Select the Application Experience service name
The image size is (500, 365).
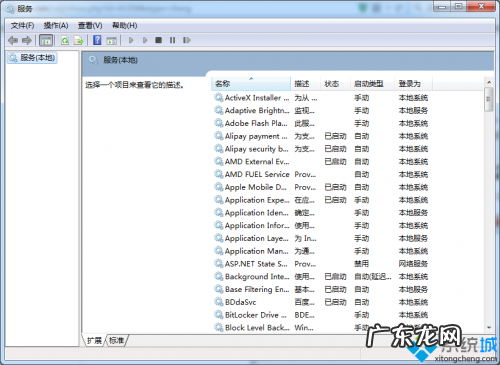257,200
